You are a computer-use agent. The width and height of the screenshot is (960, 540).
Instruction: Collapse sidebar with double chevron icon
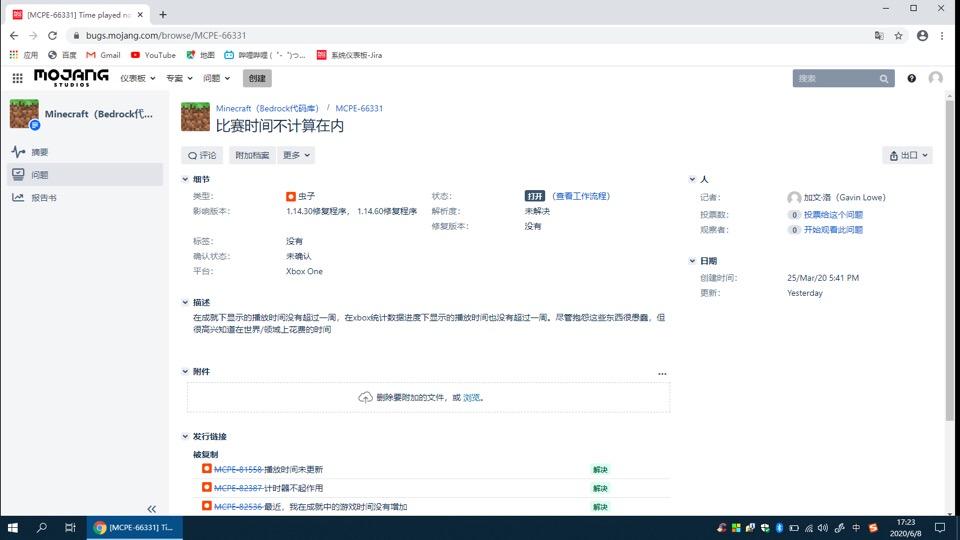point(151,509)
